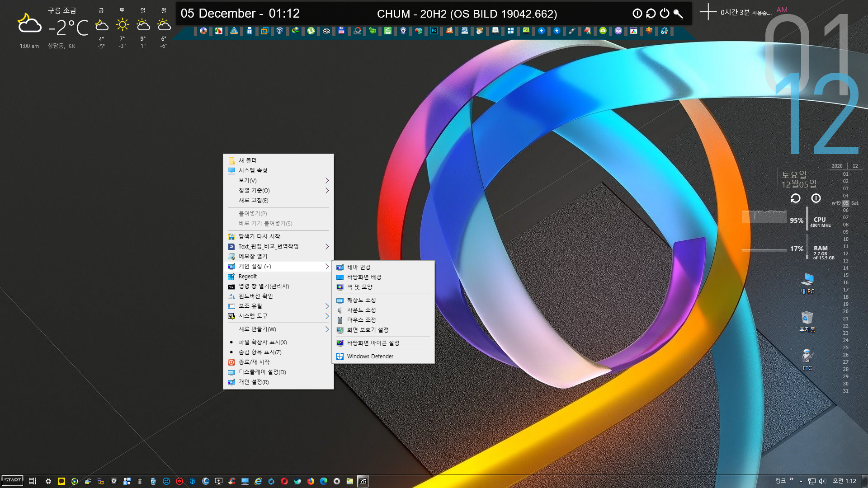Viewport: 868px width, 488px height.
Task: Expand Text_편집_비교_번역작업 submenu arrow
Action: (x=327, y=246)
